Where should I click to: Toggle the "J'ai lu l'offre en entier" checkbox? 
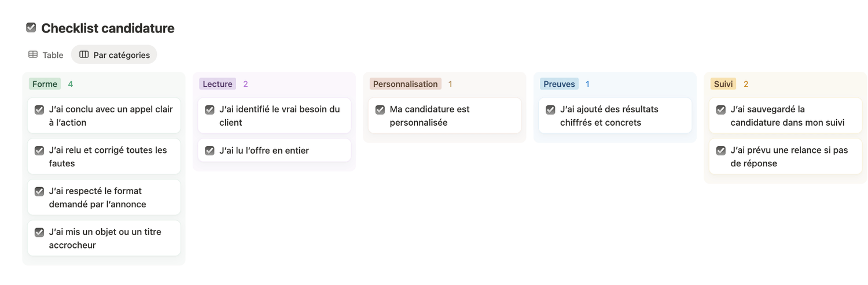(x=209, y=151)
